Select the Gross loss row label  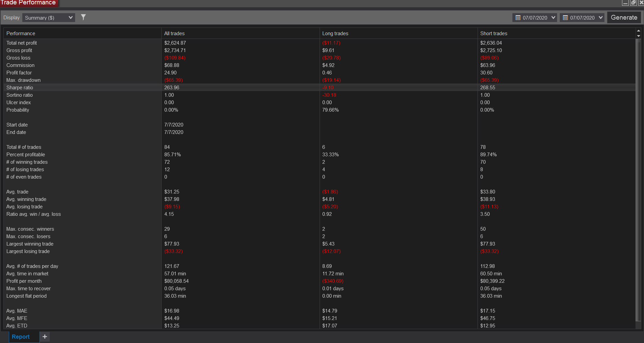[x=18, y=58]
